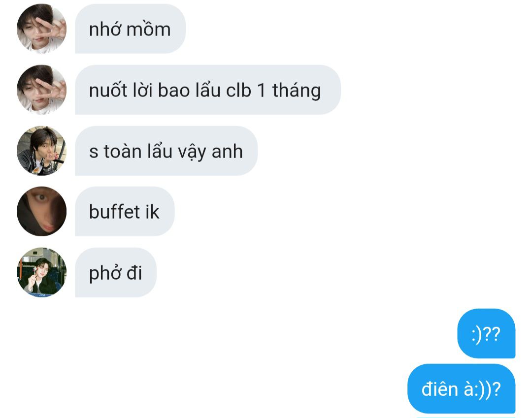Open avatar beside "s toàn lẩu vậy anh"
Image resolution: width=532 pixels, height=418 pixels.
(x=41, y=151)
